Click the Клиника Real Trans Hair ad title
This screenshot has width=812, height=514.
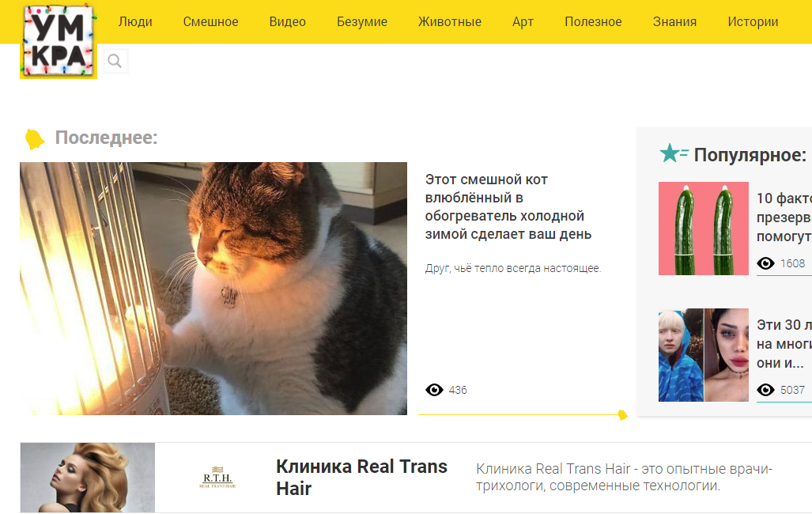click(x=361, y=477)
